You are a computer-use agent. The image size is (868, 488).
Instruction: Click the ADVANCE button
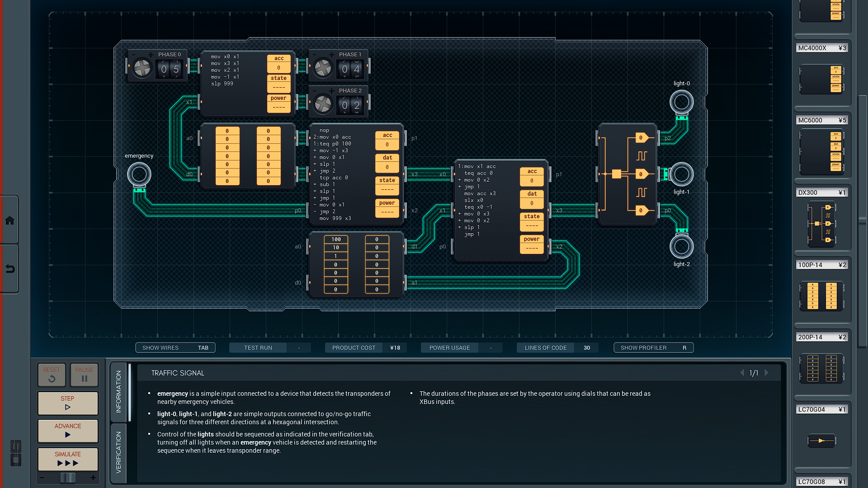pyautogui.click(x=68, y=431)
